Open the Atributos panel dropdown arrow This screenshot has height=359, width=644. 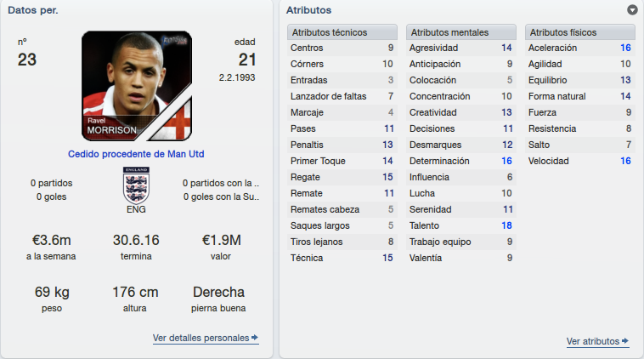click(632, 10)
